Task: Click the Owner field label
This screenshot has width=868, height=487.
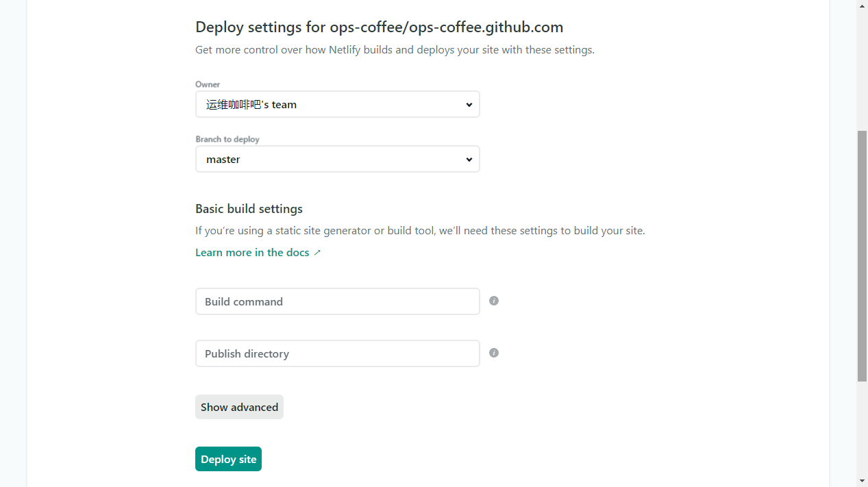Action: [x=208, y=84]
